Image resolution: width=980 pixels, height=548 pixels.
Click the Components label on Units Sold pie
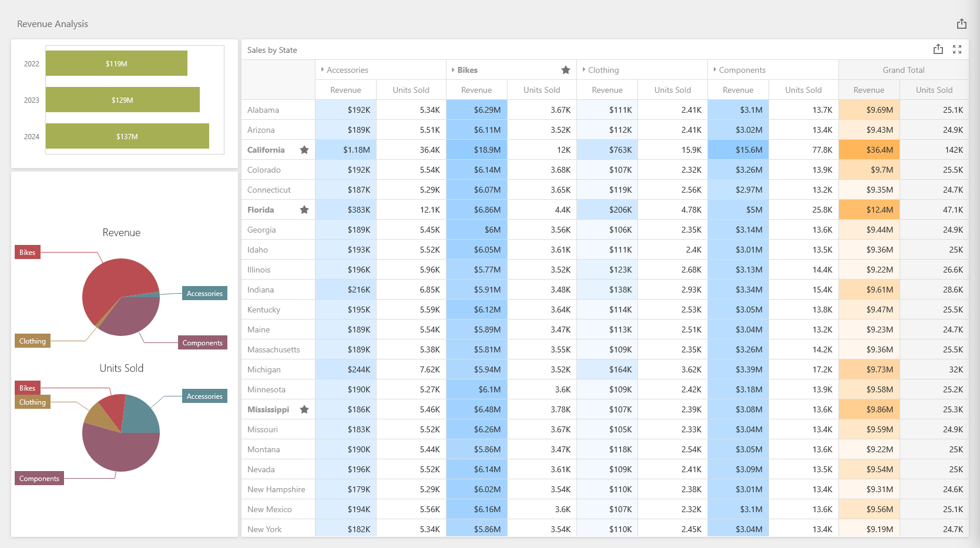point(39,479)
